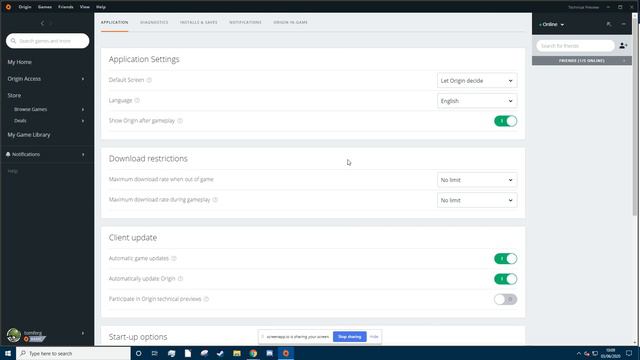Switch to the Notifications settings tab
The width and height of the screenshot is (640, 360).
coord(245,22)
